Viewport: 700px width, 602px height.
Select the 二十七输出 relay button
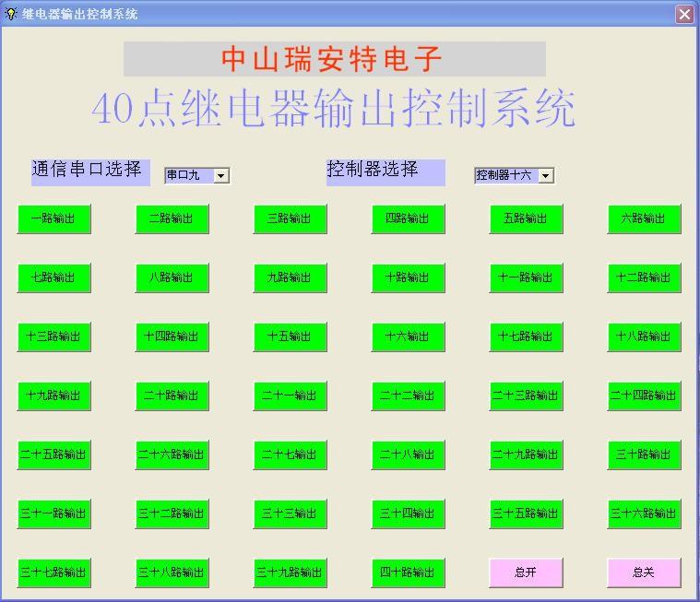tap(291, 454)
